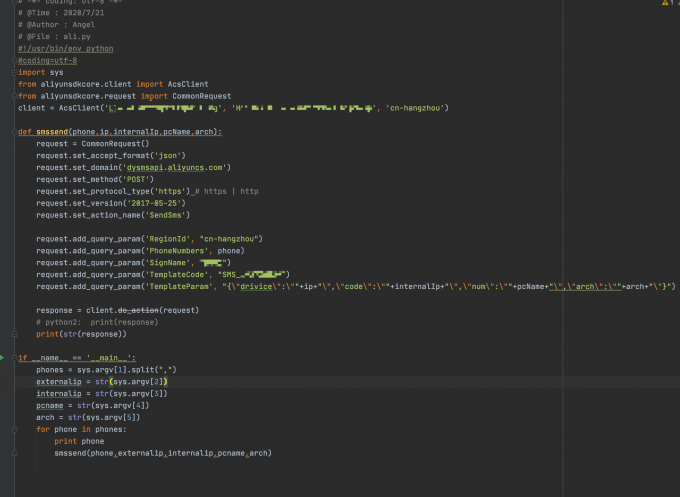This screenshot has height=497, width=680.
Task: Click the struck-through 'do_action' method call
Action: (x=138, y=311)
